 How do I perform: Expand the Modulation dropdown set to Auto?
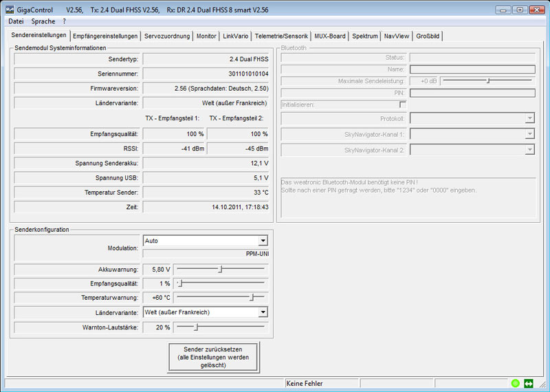263,241
